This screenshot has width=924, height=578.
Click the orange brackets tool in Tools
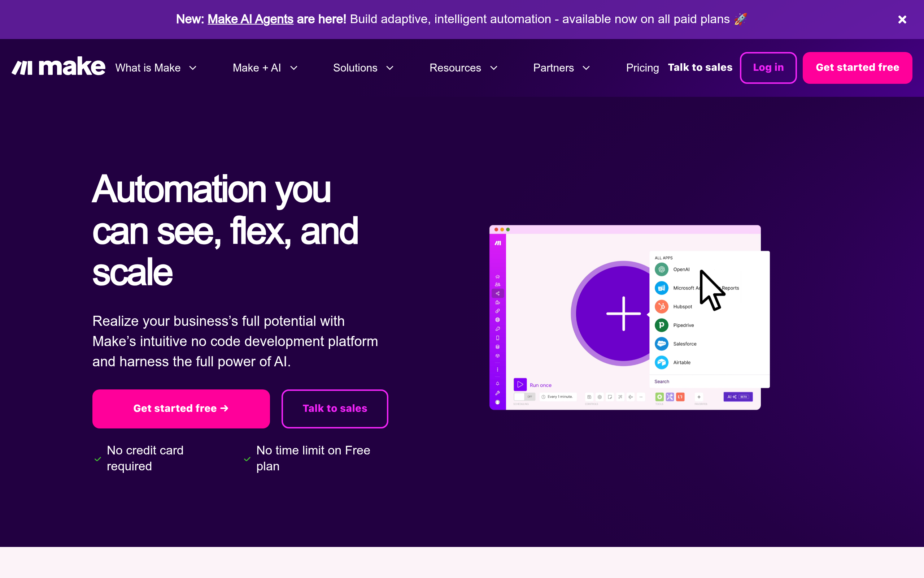(x=680, y=397)
